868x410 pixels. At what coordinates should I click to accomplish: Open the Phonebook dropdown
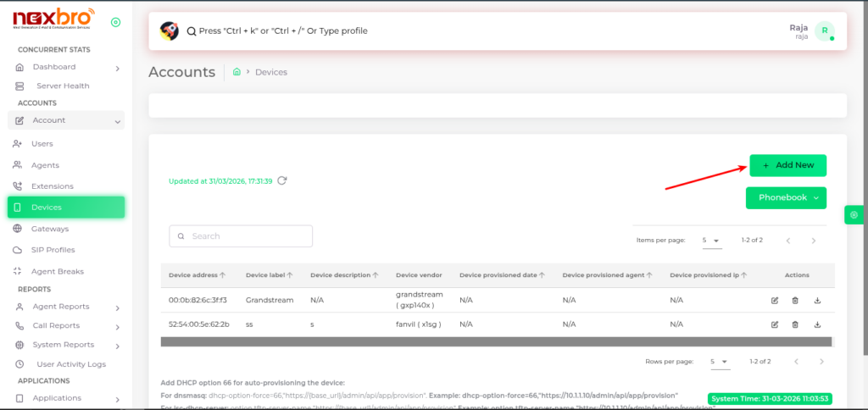click(x=787, y=197)
